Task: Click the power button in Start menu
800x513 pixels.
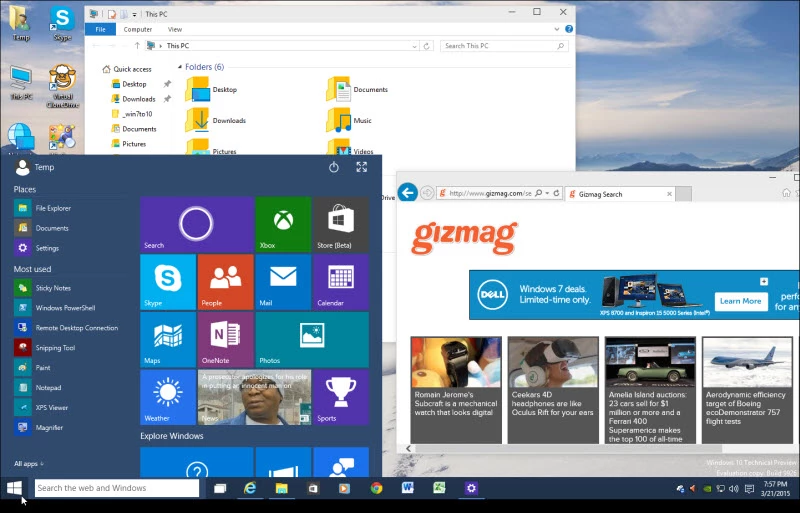Action: pyautogui.click(x=334, y=167)
